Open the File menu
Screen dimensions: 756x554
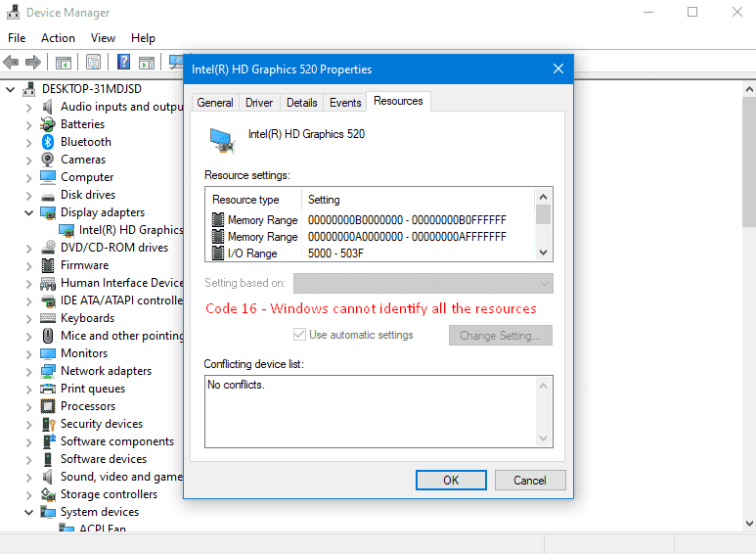[17, 38]
